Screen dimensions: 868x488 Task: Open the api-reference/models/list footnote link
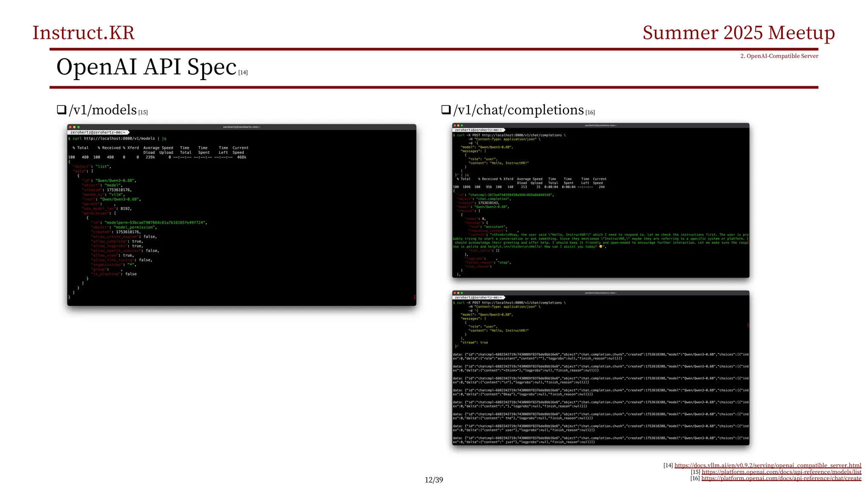(x=782, y=471)
